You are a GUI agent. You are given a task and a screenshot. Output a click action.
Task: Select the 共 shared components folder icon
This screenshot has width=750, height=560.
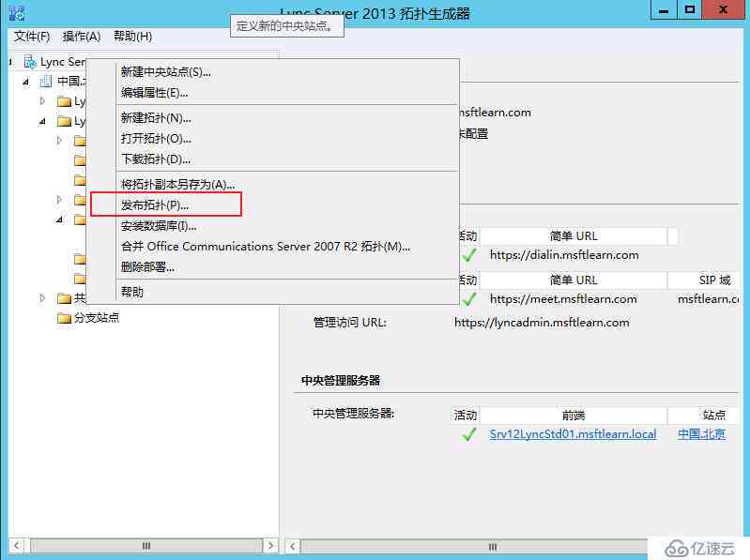click(x=64, y=298)
